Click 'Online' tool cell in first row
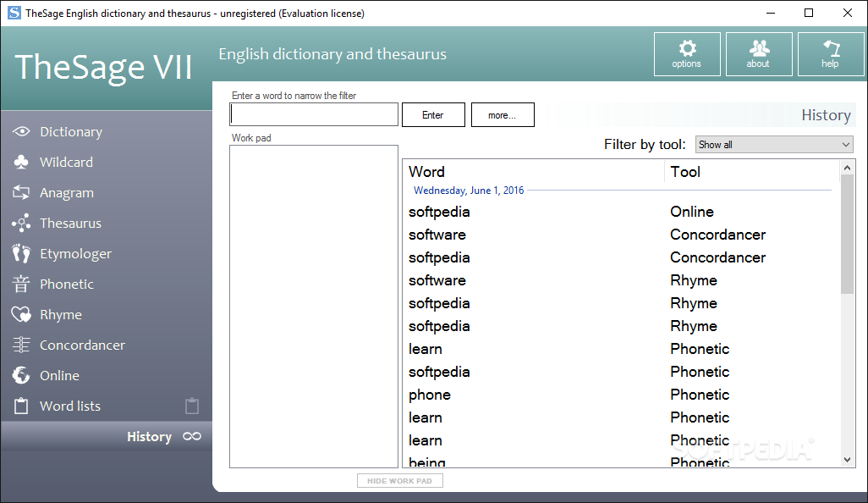Image resolution: width=868 pixels, height=503 pixels. [x=692, y=212]
